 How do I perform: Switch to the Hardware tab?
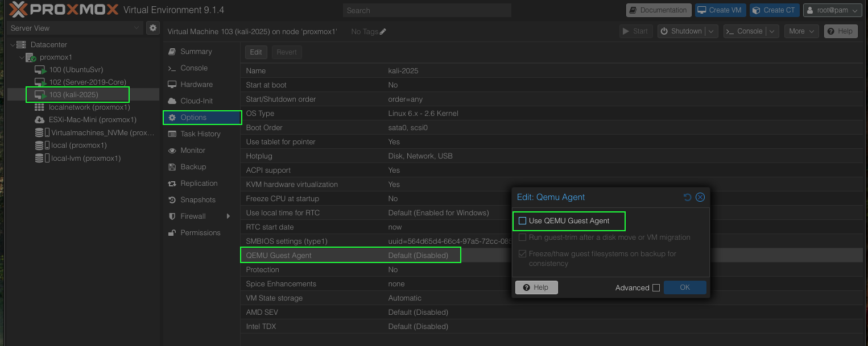[x=196, y=85]
